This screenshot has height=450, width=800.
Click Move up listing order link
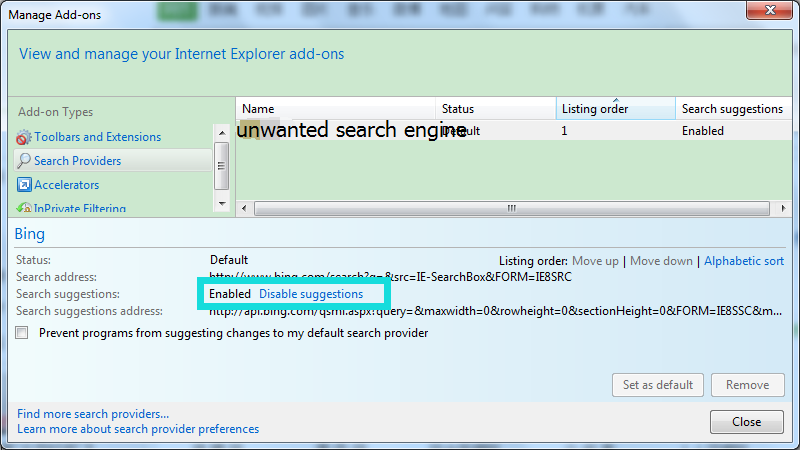595,261
